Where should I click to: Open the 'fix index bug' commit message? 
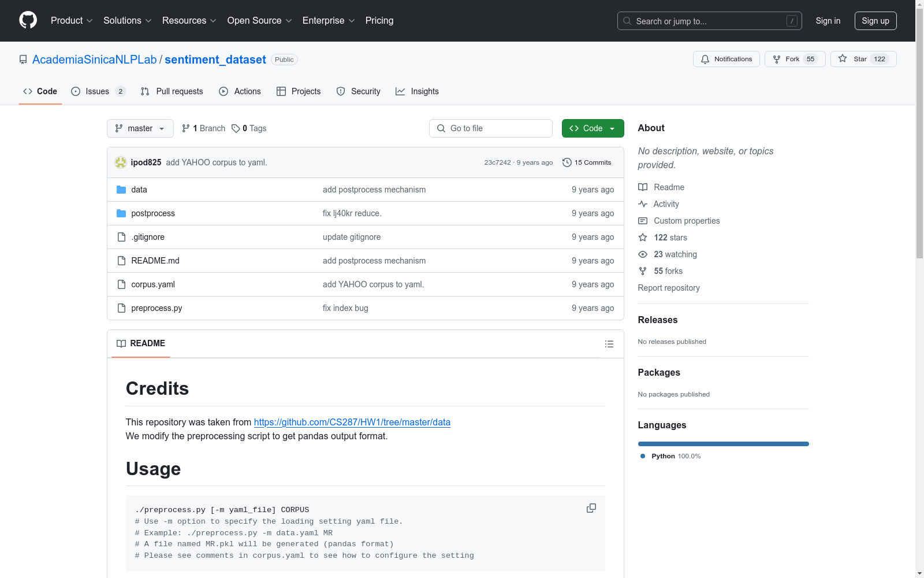(x=345, y=308)
